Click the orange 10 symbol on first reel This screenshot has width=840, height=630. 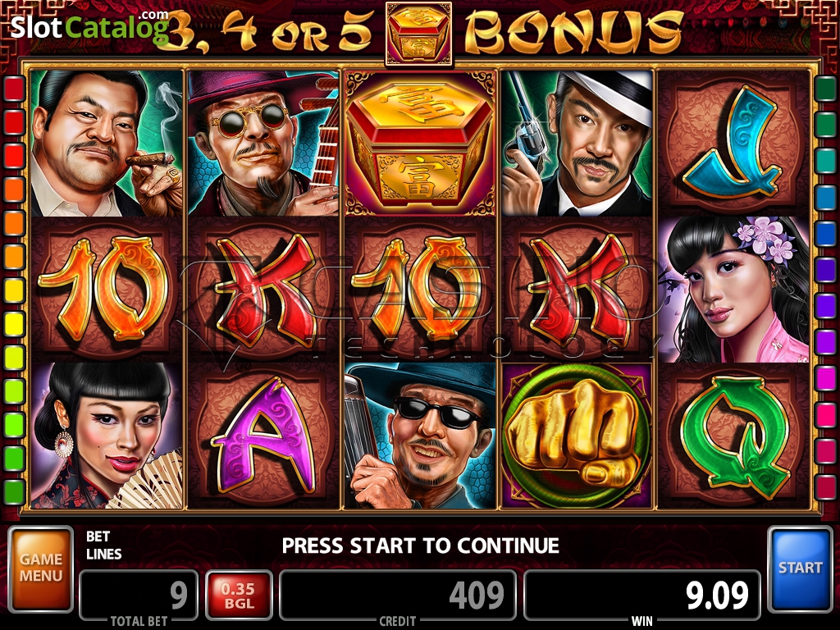107,290
